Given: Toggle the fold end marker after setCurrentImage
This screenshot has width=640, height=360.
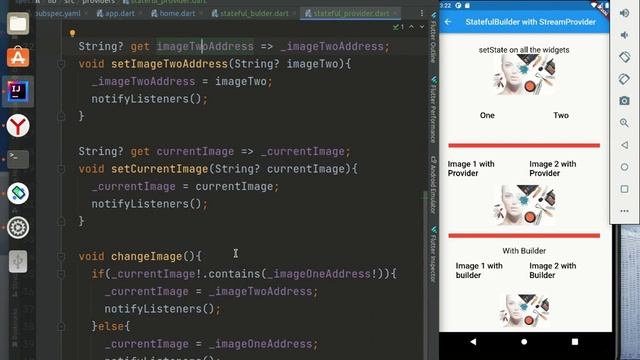Looking at the screenshot, I should (x=61, y=222).
